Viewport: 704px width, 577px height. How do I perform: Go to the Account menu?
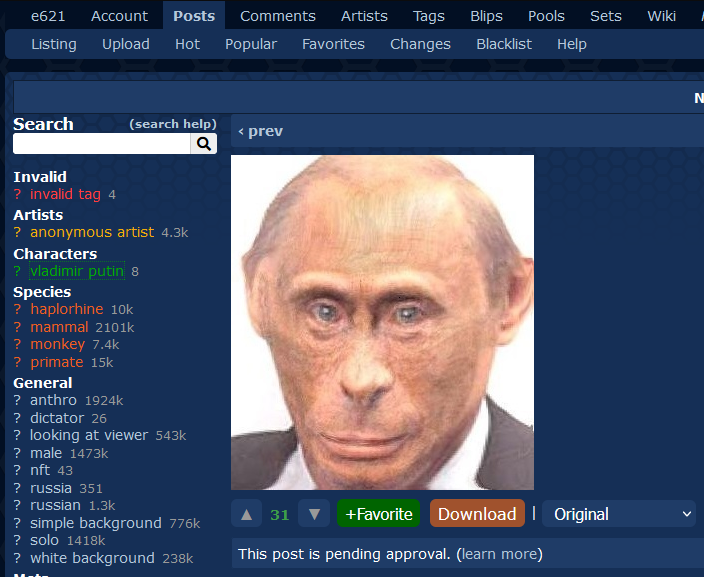pyautogui.click(x=119, y=16)
